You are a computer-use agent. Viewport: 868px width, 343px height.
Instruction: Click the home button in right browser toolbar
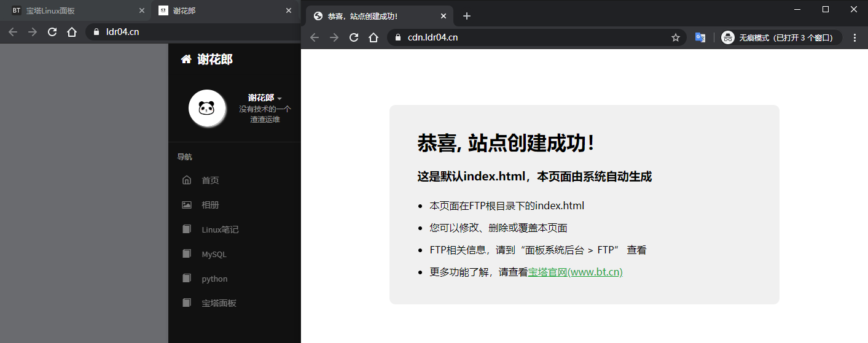[373, 37]
